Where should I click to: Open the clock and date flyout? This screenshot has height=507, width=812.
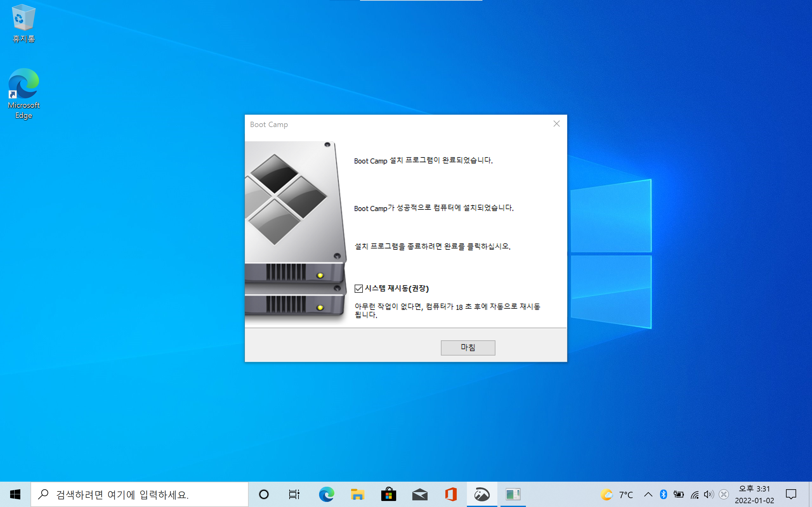click(x=754, y=494)
